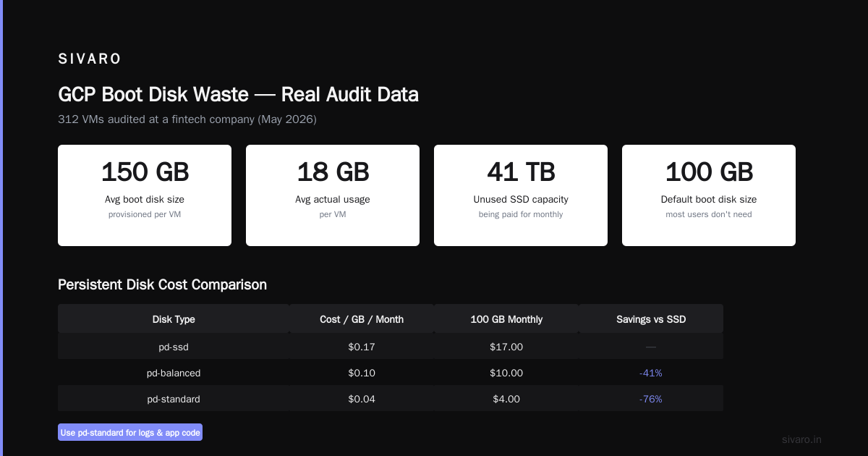Select the pd-balanced row label
Image resolution: width=868 pixels, height=456 pixels.
coord(174,373)
